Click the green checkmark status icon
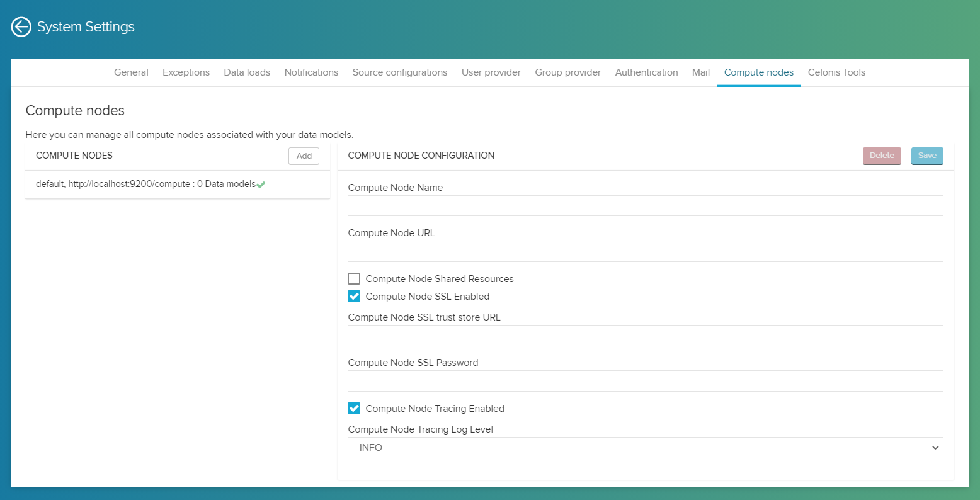980x500 pixels. (x=261, y=185)
